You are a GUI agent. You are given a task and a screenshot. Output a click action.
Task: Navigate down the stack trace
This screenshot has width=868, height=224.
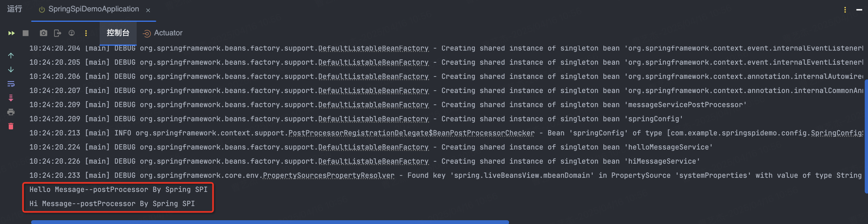click(11, 70)
